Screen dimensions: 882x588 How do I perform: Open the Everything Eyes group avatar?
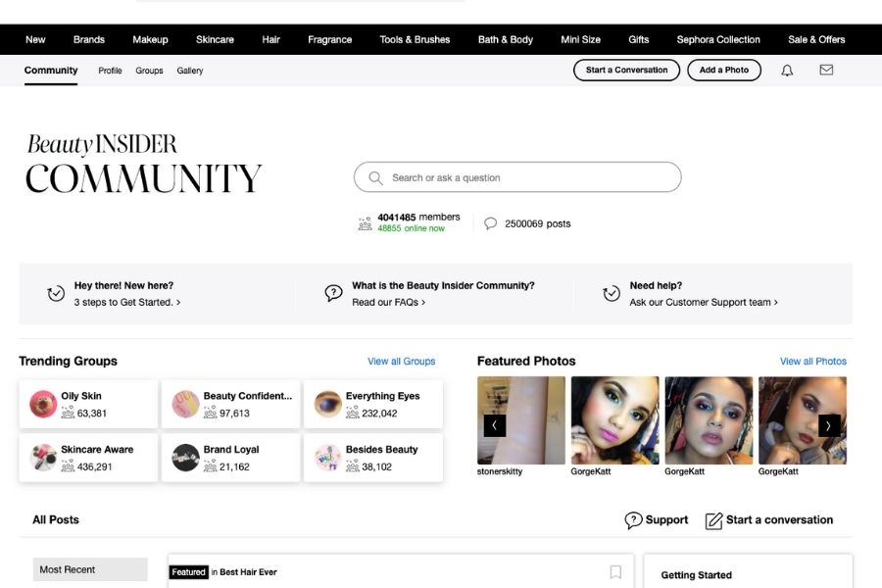(x=328, y=404)
